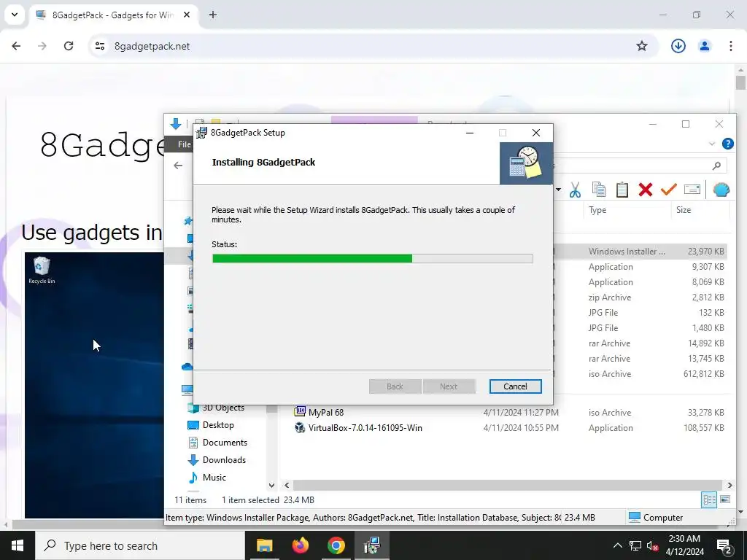Click taskbar search box
747x560 pixels.
pos(139,545)
